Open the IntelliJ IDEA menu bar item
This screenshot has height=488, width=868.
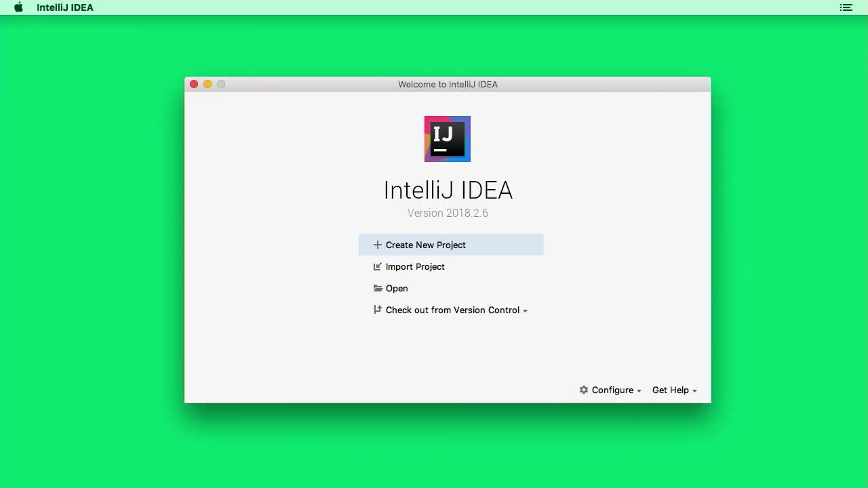(65, 7)
